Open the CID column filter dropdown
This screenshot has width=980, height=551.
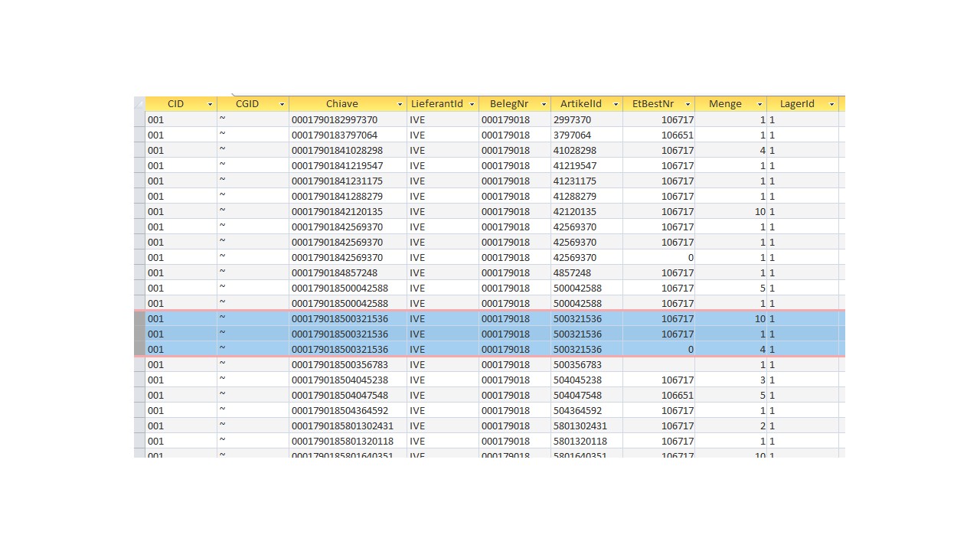point(210,104)
